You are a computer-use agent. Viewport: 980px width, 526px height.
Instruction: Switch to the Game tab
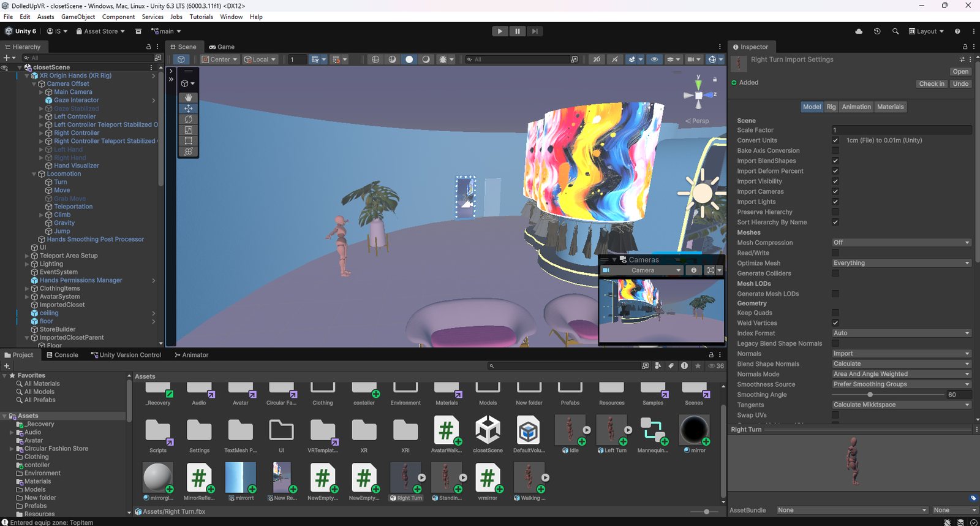[222, 47]
